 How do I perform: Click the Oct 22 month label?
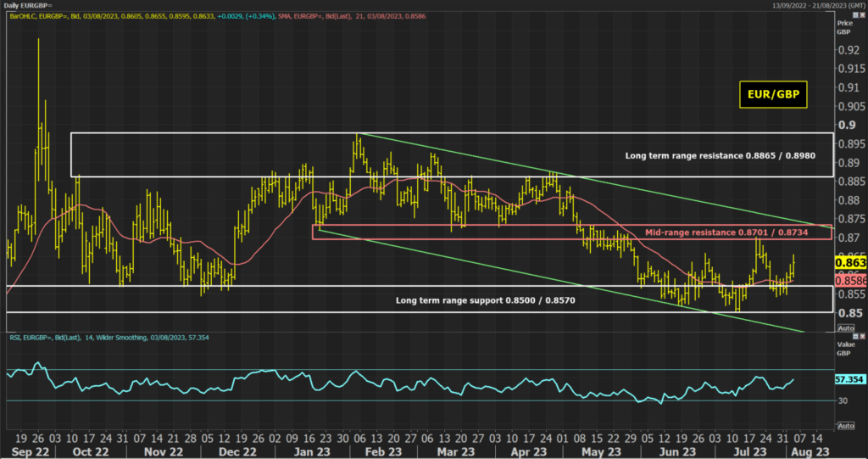pyautogui.click(x=92, y=452)
